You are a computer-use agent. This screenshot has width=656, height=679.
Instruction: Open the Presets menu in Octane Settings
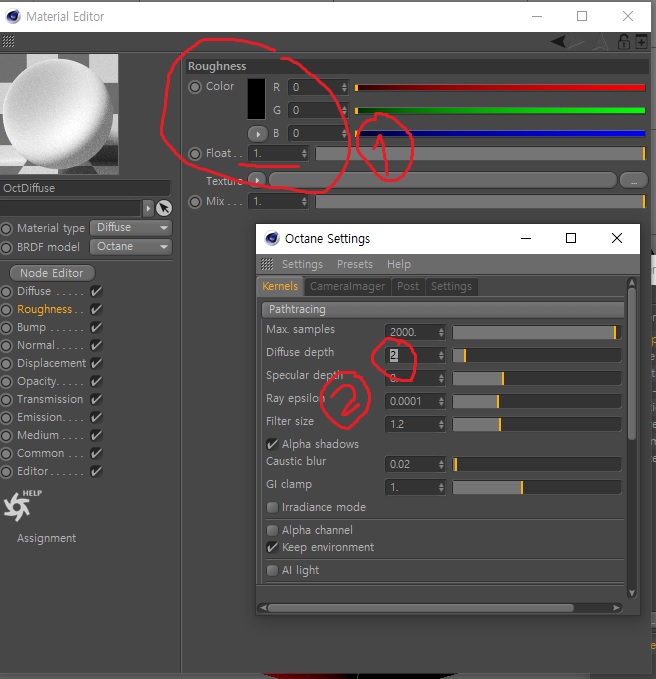point(354,264)
